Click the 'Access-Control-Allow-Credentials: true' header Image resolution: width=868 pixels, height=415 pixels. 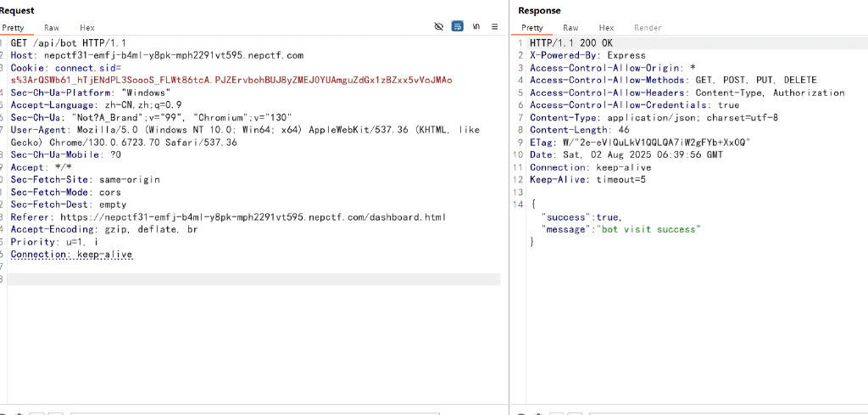pyautogui.click(x=634, y=104)
